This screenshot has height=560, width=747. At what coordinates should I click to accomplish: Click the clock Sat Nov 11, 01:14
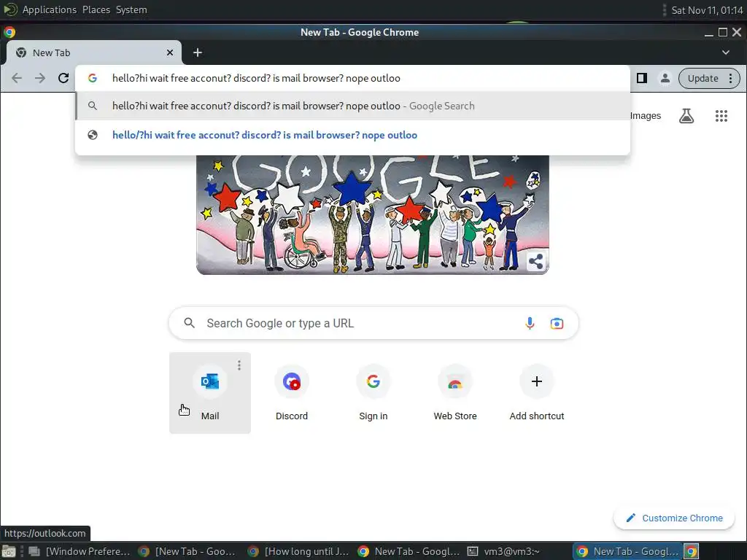pos(707,10)
